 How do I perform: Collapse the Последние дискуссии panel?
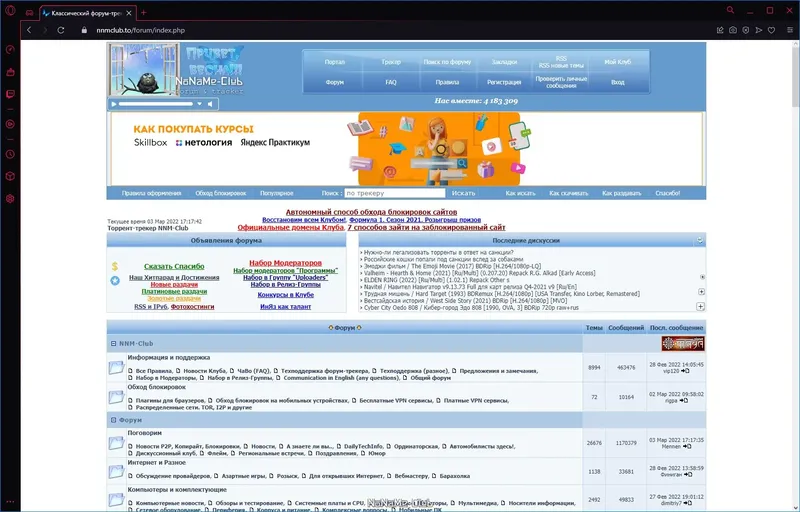[x=699, y=240]
